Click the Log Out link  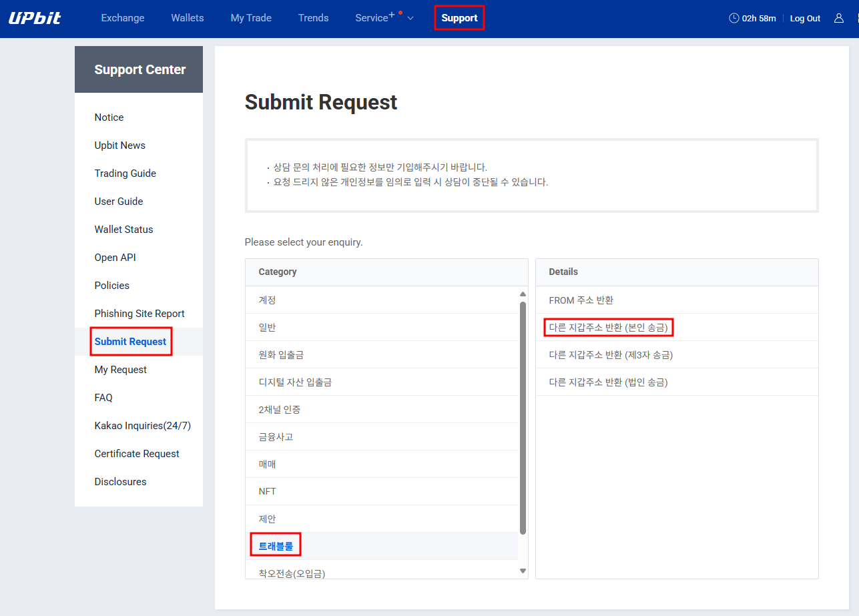(805, 19)
